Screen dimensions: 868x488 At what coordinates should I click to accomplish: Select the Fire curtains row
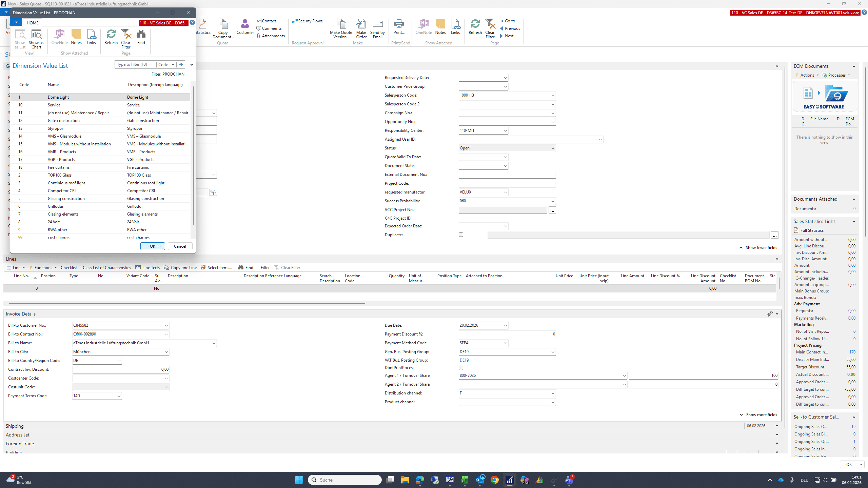(x=100, y=167)
